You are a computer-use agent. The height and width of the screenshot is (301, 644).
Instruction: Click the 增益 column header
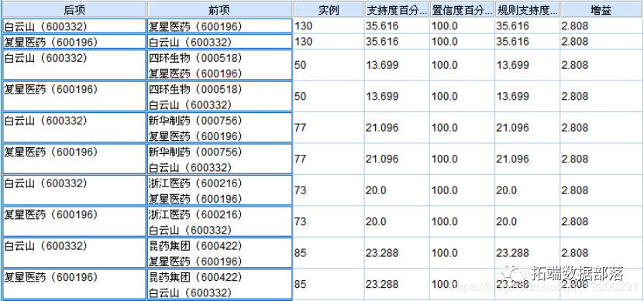[x=601, y=9]
